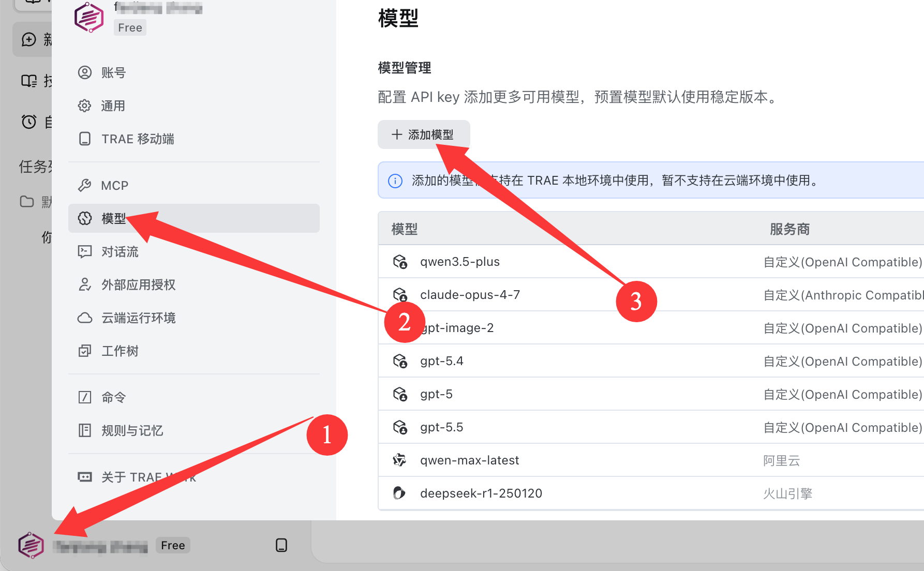924x571 pixels.
Task: Open 云端运行环境 settings
Action: click(x=194, y=318)
